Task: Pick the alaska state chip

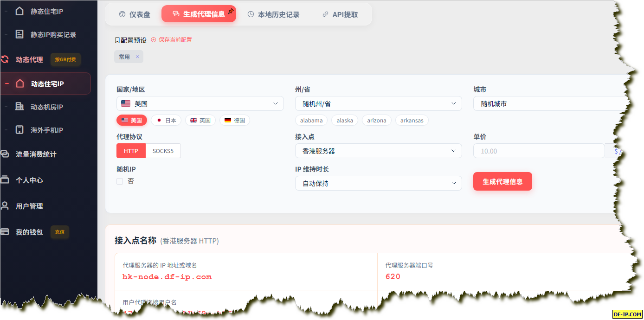Action: click(345, 120)
